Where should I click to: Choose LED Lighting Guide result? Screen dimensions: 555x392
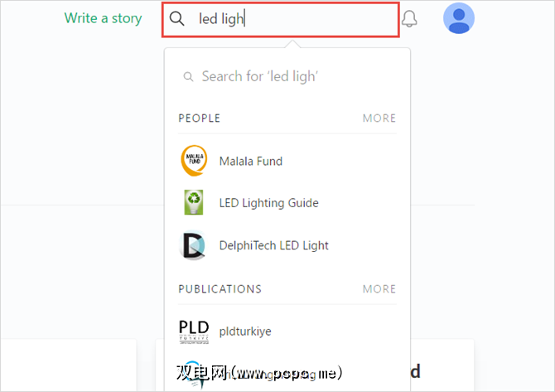pyautogui.click(x=268, y=203)
